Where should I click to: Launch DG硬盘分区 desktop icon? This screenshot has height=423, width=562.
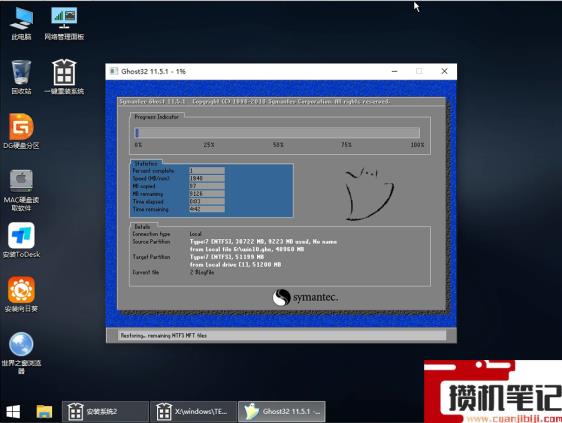point(21,131)
